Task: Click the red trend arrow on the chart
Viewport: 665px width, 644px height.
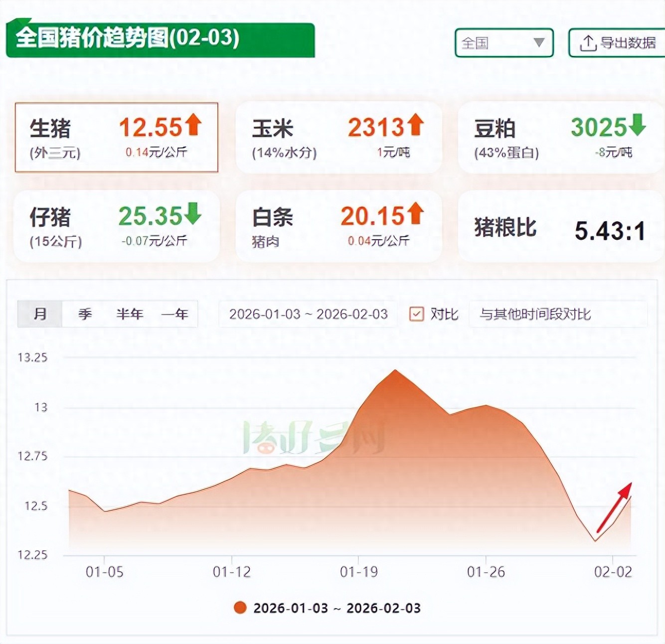Action: pos(614,507)
